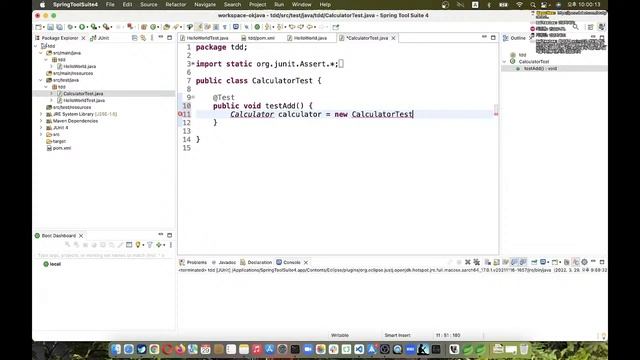Toggle Pin Console in Console toolbar

(x=534, y=262)
